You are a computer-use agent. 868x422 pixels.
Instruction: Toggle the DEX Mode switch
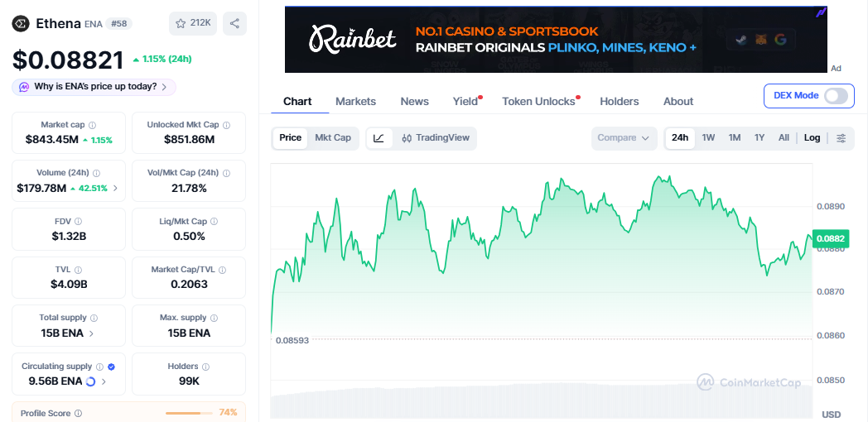coord(836,96)
